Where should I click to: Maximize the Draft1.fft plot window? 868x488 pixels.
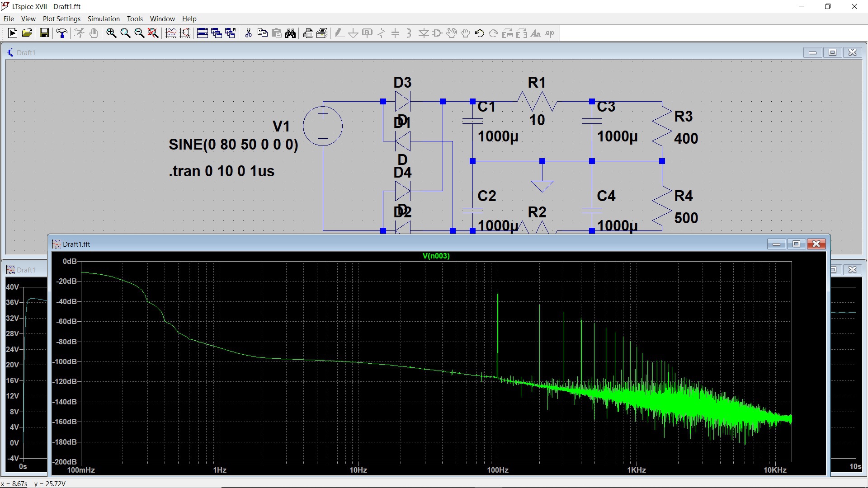pos(796,244)
